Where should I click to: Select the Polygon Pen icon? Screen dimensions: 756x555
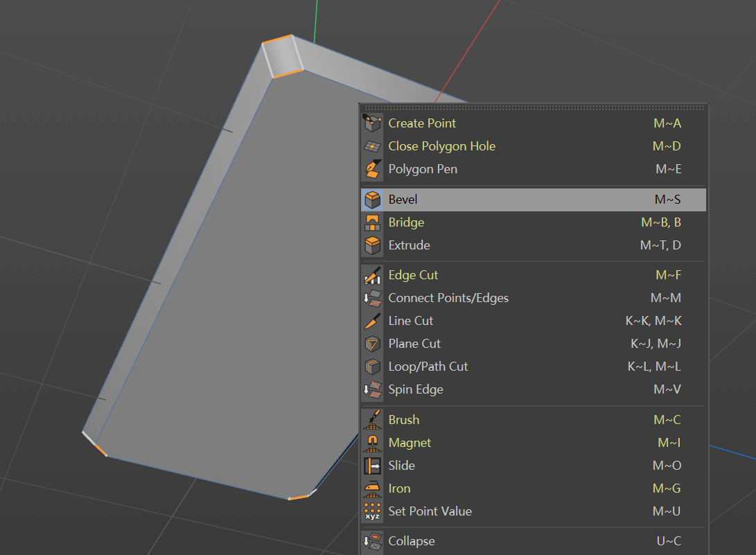[x=372, y=169]
